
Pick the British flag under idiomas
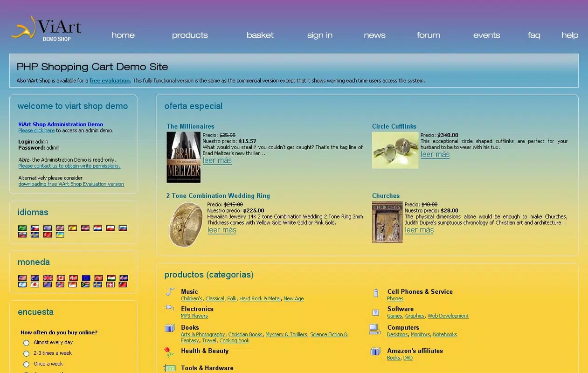click(60, 228)
